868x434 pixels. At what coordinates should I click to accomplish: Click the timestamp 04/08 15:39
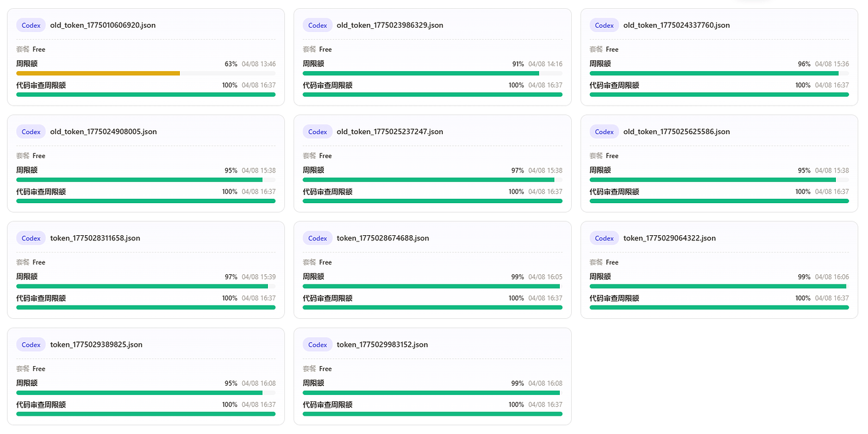tap(259, 277)
